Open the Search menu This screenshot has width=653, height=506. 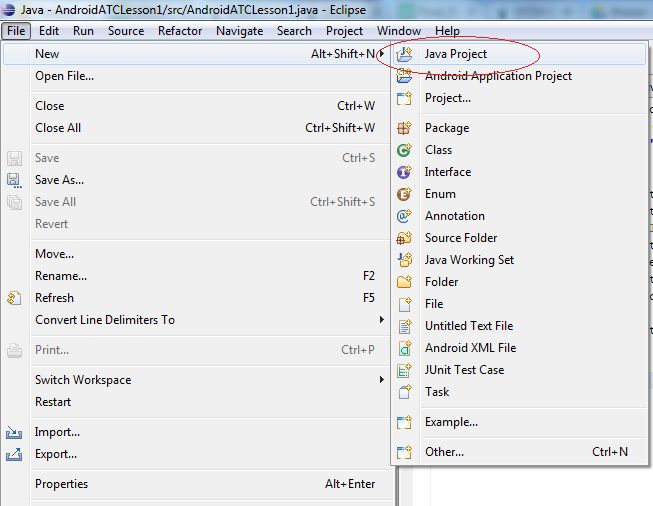tap(294, 31)
